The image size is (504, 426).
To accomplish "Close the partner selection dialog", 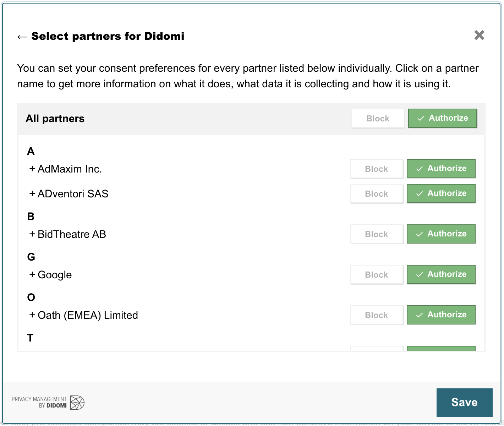I will tap(479, 35).
